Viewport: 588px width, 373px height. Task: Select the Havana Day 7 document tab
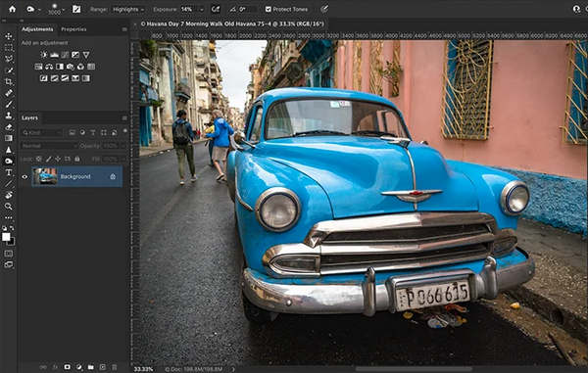click(x=232, y=23)
